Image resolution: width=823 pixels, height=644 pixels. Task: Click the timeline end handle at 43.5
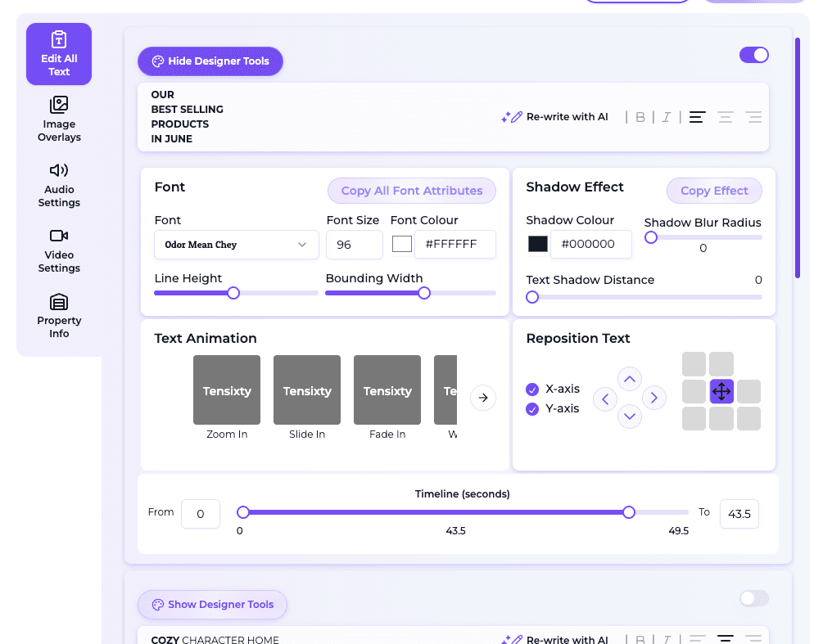pos(629,512)
